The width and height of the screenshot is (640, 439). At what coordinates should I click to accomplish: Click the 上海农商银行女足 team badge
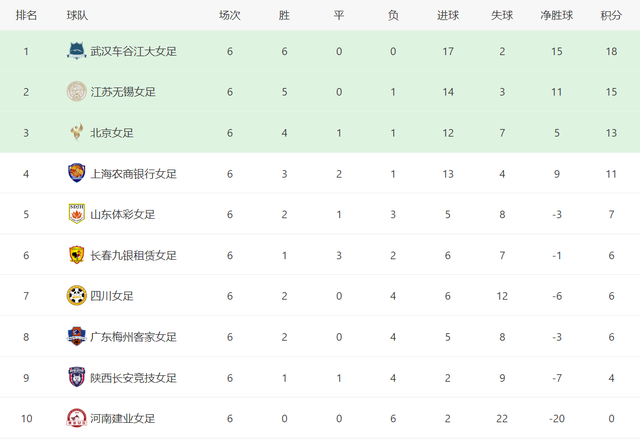click(x=76, y=173)
